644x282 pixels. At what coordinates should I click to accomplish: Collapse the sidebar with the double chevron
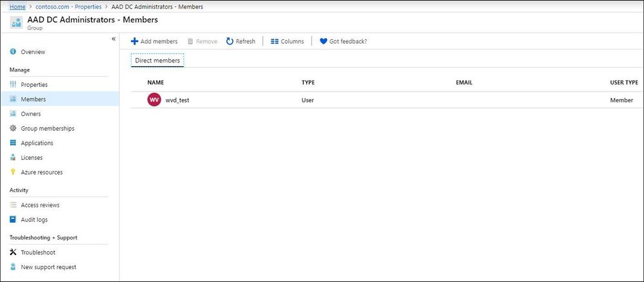(x=113, y=39)
